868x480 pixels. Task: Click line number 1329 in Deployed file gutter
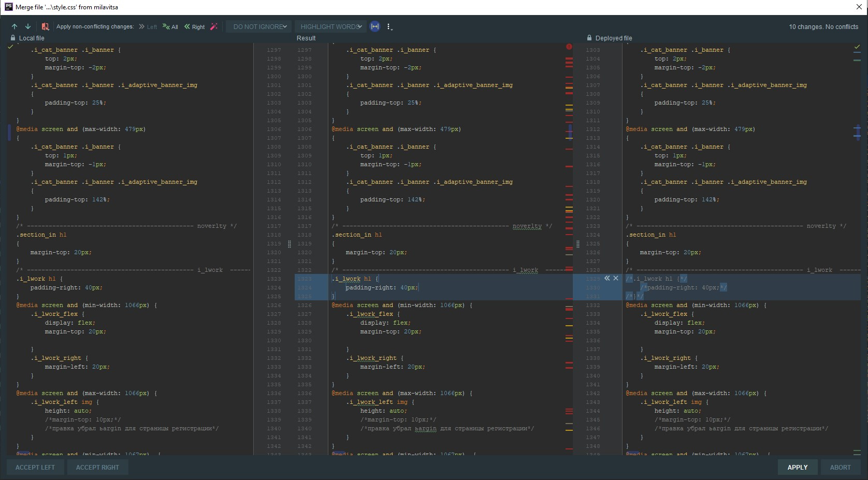(593, 279)
